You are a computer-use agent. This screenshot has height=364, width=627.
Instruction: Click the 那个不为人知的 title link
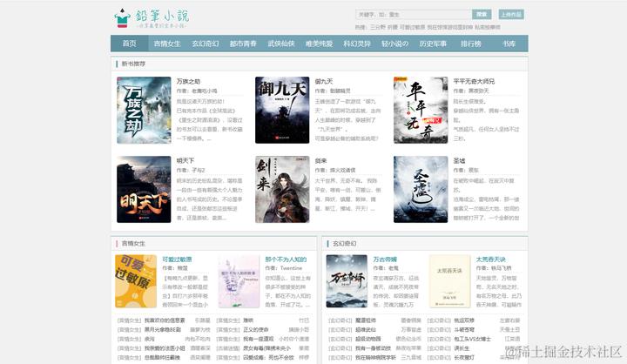click(286, 260)
